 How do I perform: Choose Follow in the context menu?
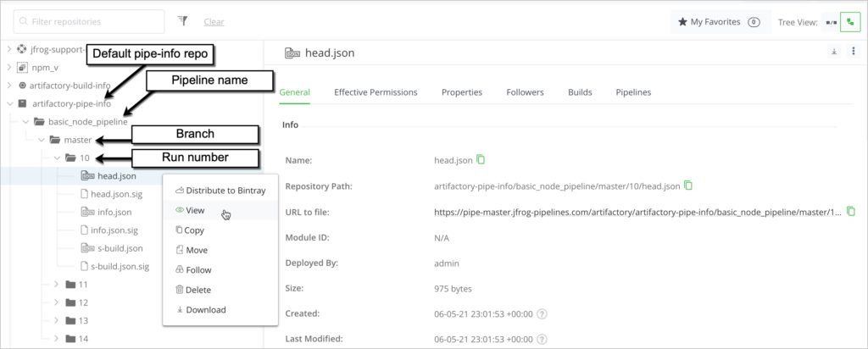tap(220, 270)
